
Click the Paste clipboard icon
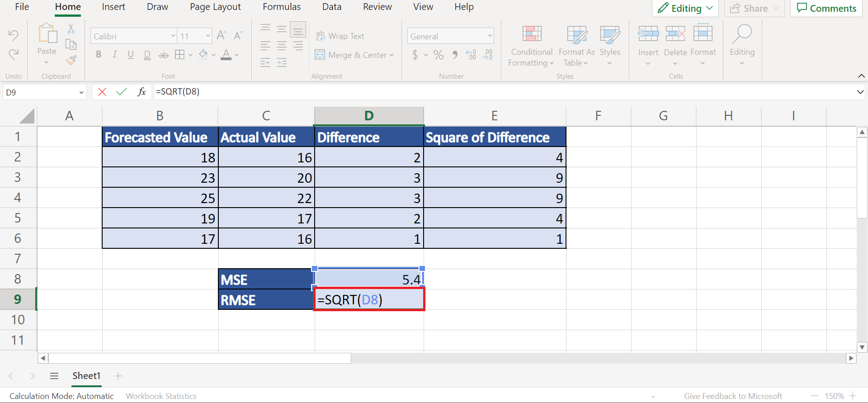pos(47,34)
